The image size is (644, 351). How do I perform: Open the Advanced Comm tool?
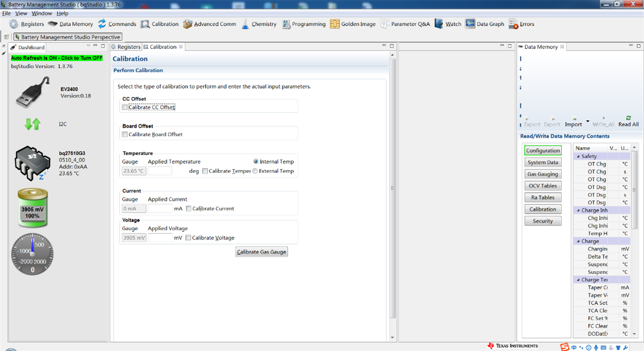(209, 24)
